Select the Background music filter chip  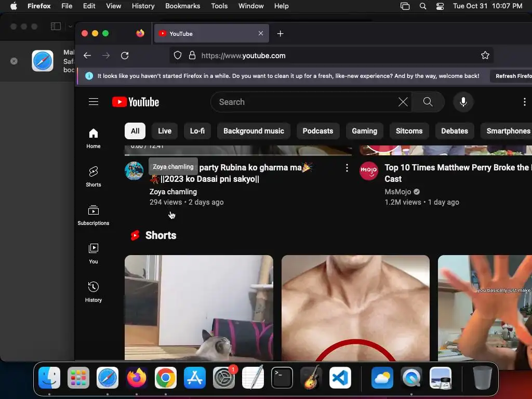pyautogui.click(x=254, y=131)
